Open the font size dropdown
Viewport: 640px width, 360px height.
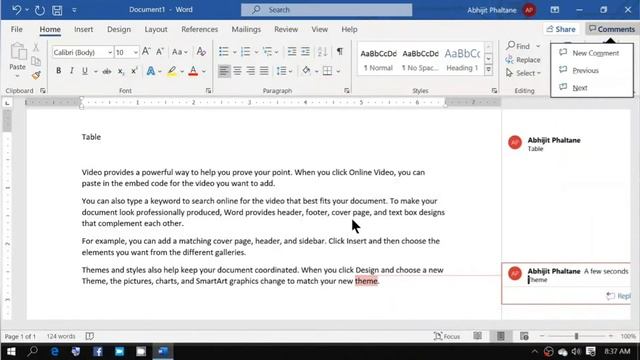pos(136,52)
